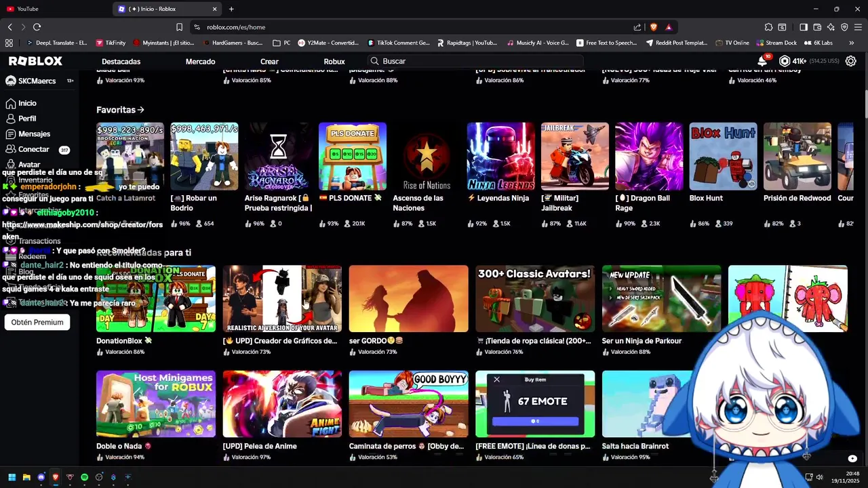Open the apps grid icon in bookmarks bar
This screenshot has height=488, width=868.
9,43
